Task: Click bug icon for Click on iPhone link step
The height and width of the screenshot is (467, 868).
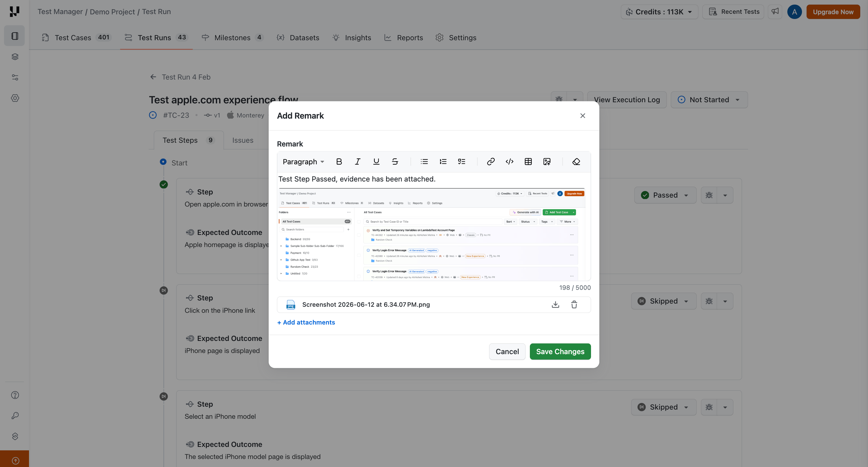Action: coord(709,301)
